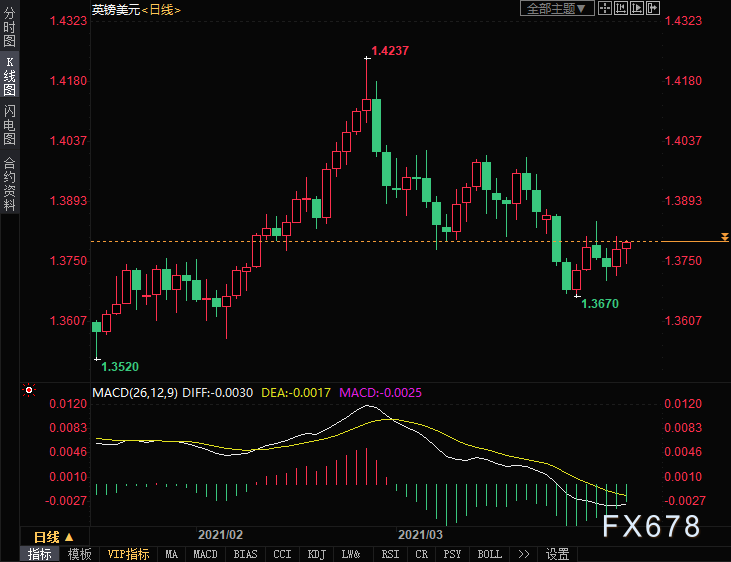Viewport: 731px width, 562px height.
Task: Choose the MA indicator
Action: (171, 554)
